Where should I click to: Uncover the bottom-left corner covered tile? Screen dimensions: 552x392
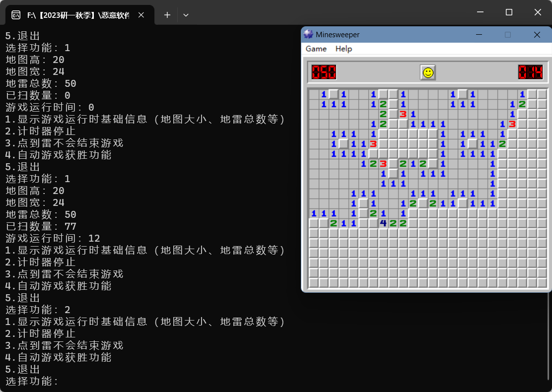coord(313,283)
